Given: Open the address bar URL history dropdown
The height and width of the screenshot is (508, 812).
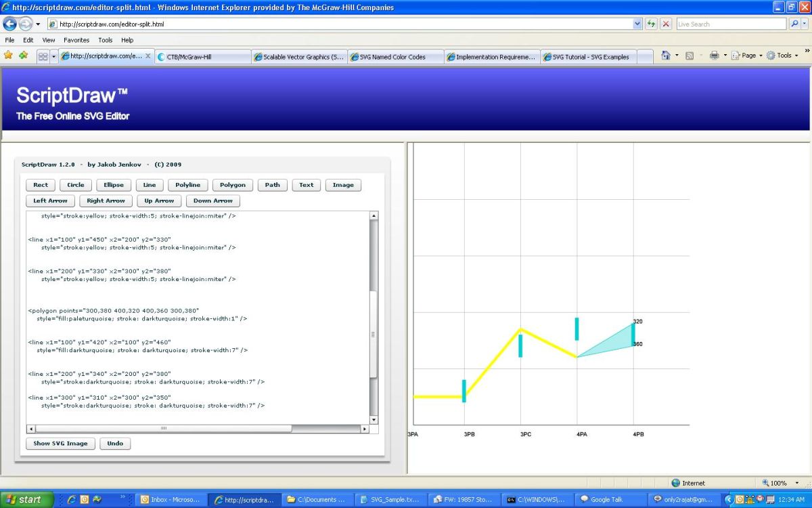Looking at the screenshot, I should click(637, 24).
